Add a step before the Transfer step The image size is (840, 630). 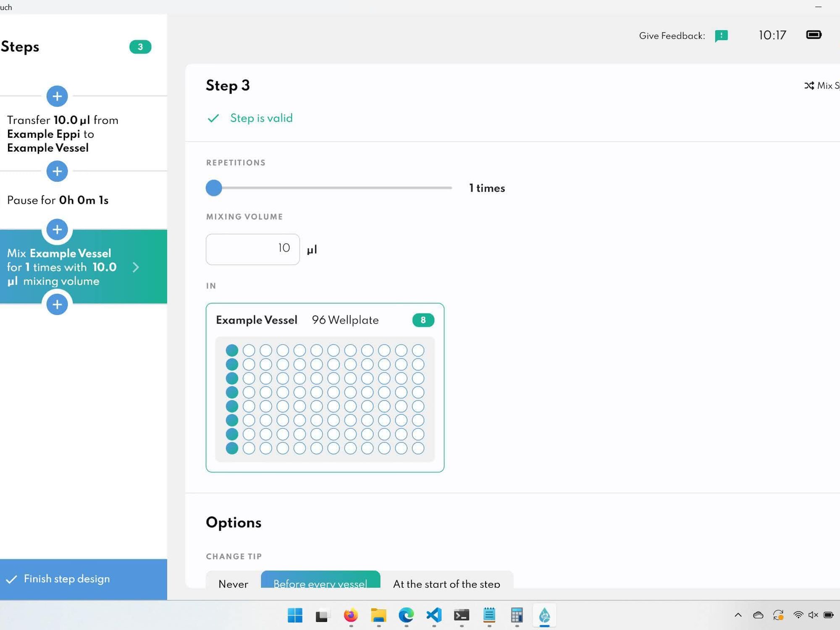point(57,96)
